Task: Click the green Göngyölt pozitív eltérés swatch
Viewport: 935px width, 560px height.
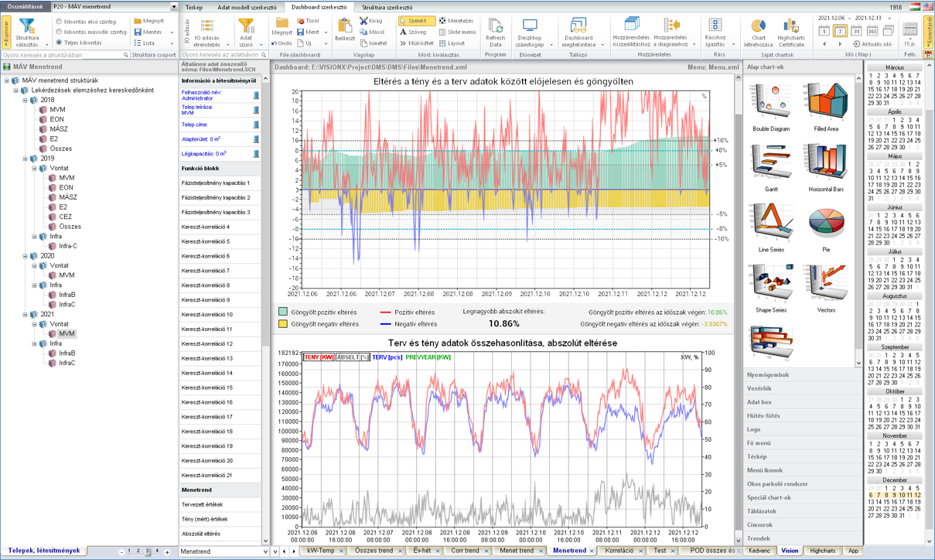Action: point(283,312)
